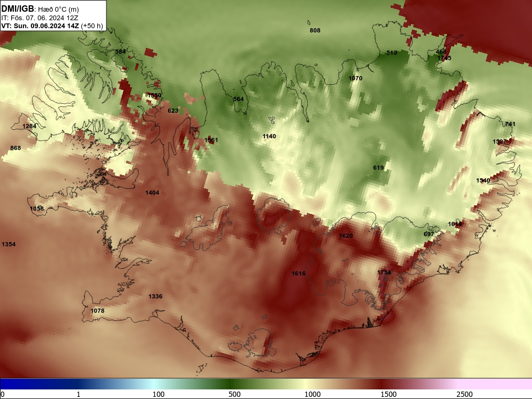
Task: Click the 1354 value at the west edge
Action: pos(9,244)
